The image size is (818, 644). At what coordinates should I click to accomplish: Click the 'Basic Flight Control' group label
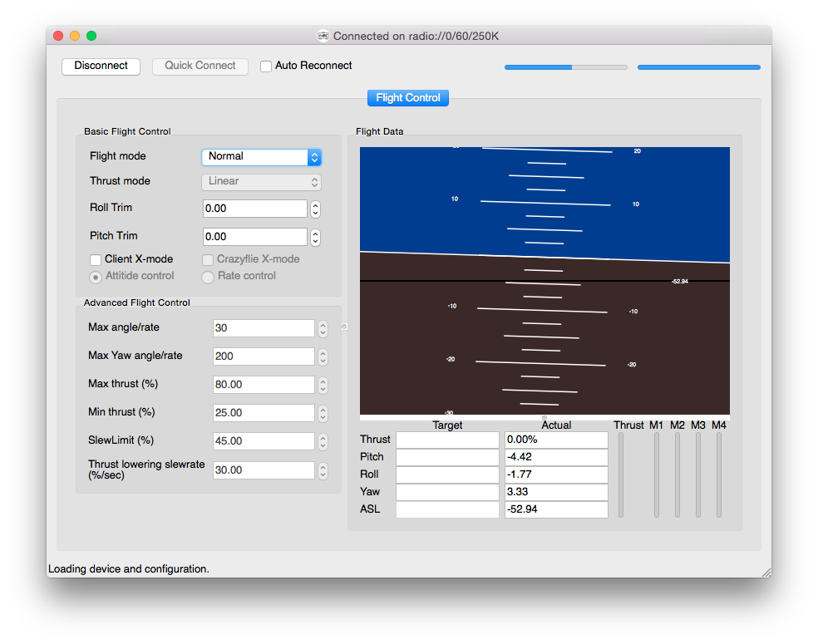[x=127, y=131]
